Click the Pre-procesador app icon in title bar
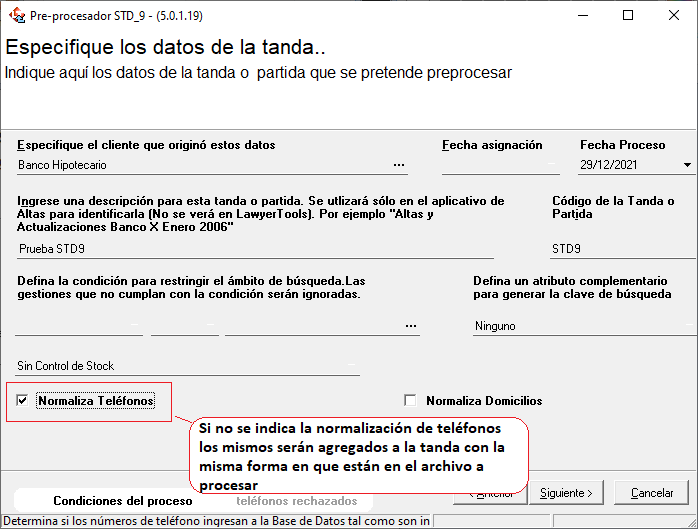The width and height of the screenshot is (698, 529). coord(15,15)
